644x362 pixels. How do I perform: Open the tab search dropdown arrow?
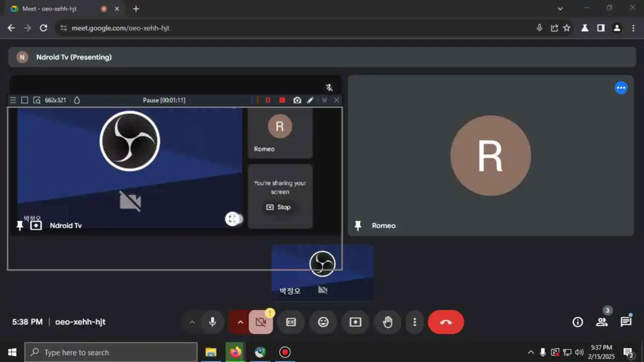click(x=560, y=9)
